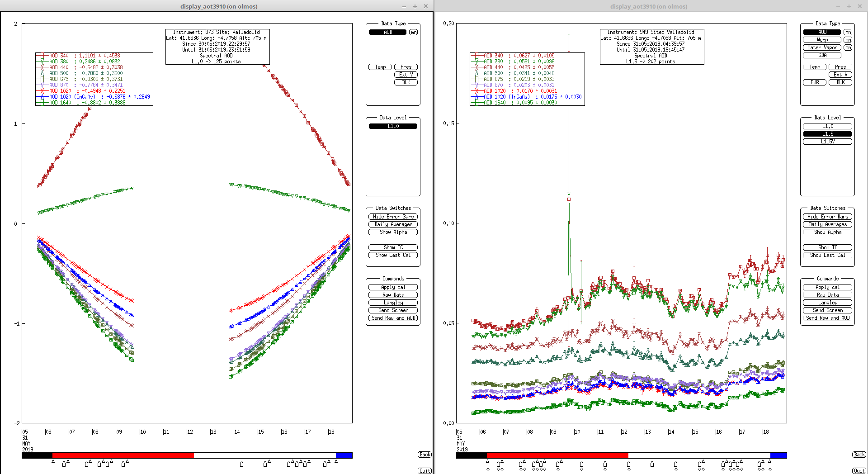Click nm button beside Water Vapor
This screenshot has width=868, height=474.
(848, 47)
